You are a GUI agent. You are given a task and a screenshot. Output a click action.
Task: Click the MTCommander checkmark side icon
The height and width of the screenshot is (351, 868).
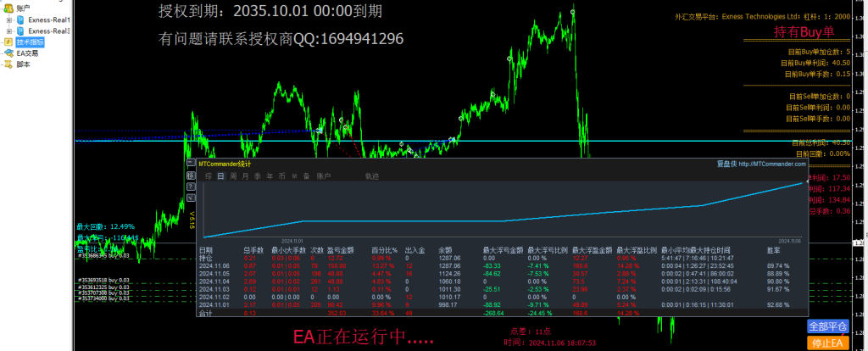pos(192,197)
